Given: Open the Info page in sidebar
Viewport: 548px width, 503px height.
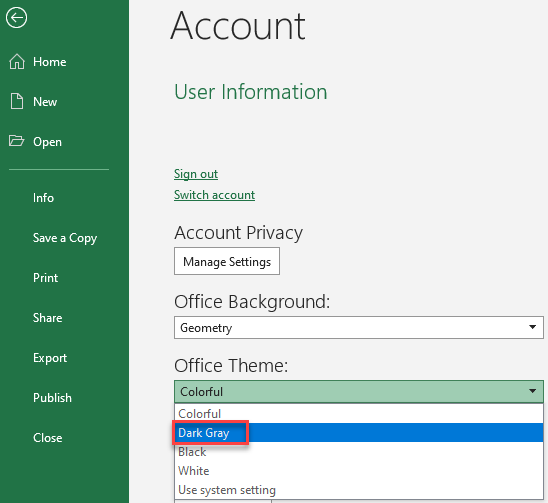Looking at the screenshot, I should point(43,198).
